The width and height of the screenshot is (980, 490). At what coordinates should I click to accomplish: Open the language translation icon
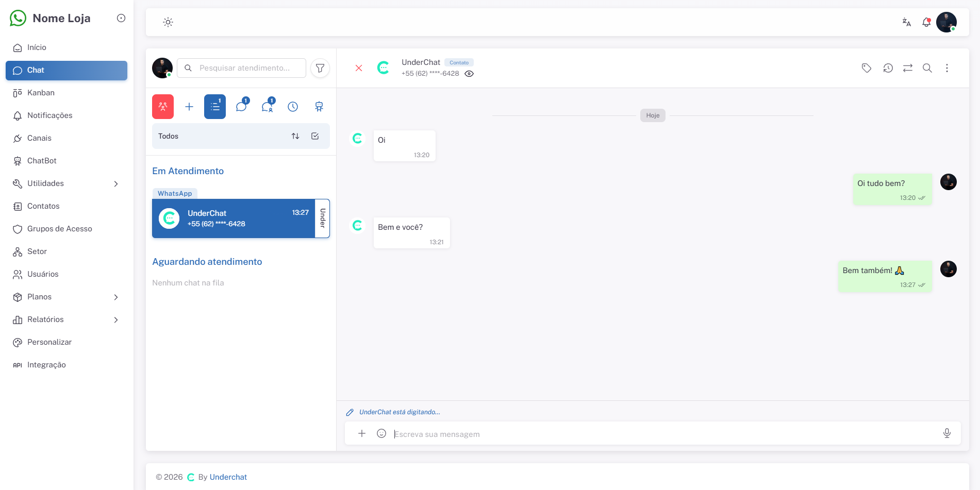[x=906, y=22]
